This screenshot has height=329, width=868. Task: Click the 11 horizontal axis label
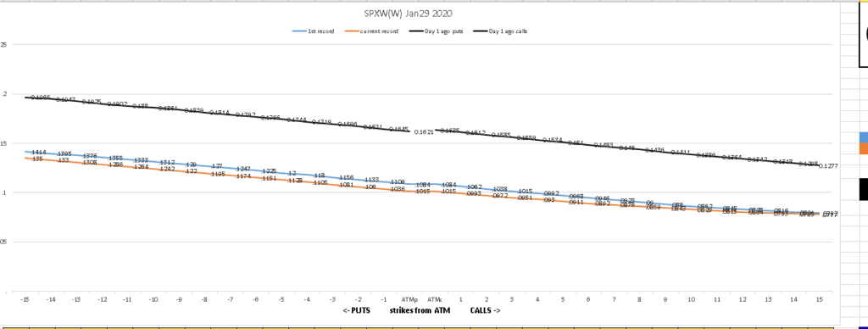tap(717, 299)
